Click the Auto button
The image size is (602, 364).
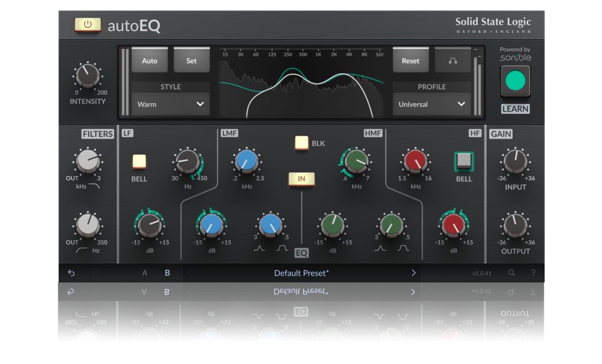(x=150, y=60)
